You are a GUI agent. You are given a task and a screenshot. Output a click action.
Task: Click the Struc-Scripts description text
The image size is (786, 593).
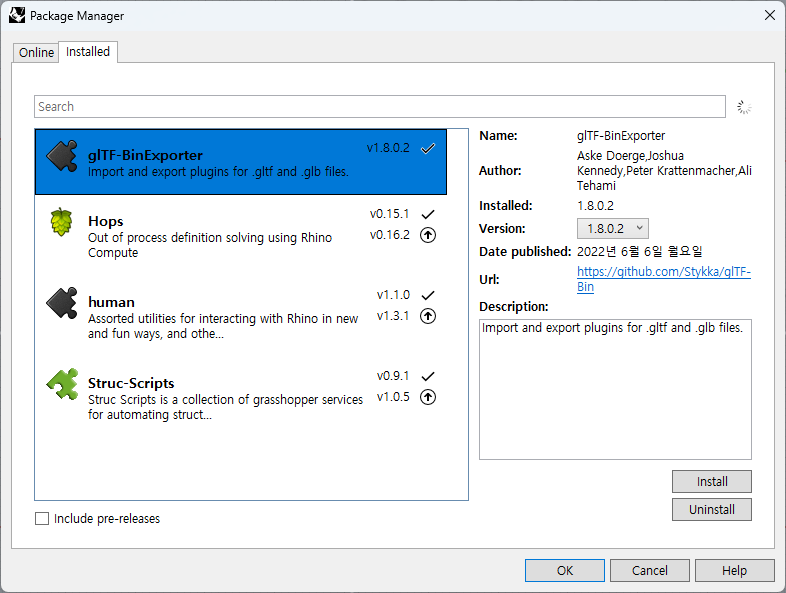click(226, 408)
